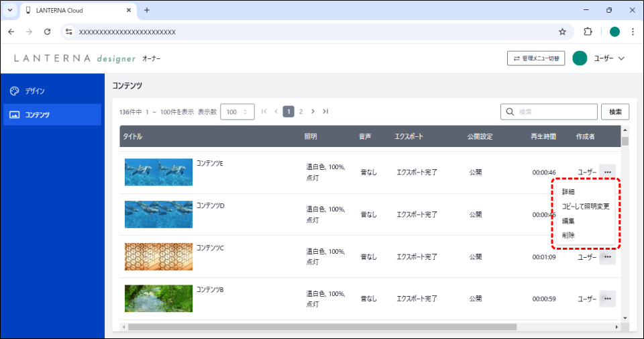Screen dimensions: 644x339
Task: Open the browser tab list chevron
Action: pos(10,10)
